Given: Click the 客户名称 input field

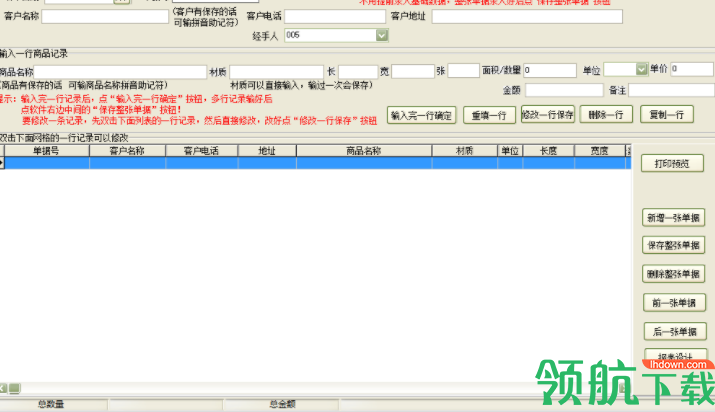Looking at the screenshot, I should [105, 16].
